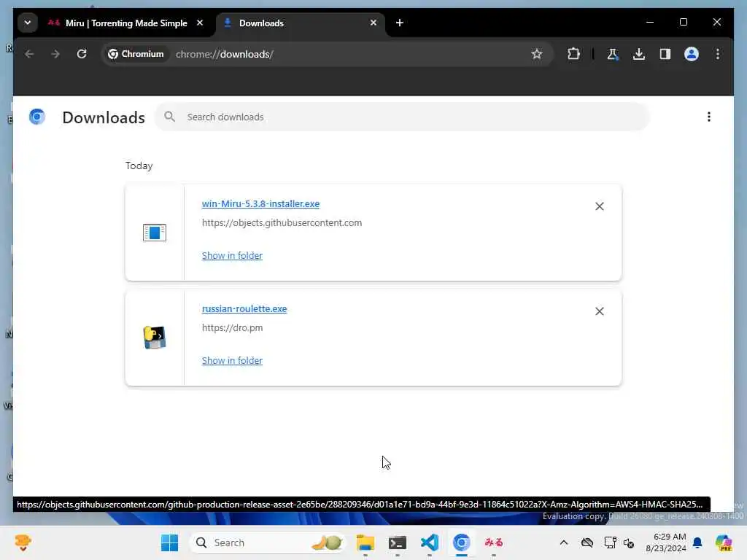Viewport: 747px width, 560px height.
Task: Click the display network tray icon
Action: 610,542
